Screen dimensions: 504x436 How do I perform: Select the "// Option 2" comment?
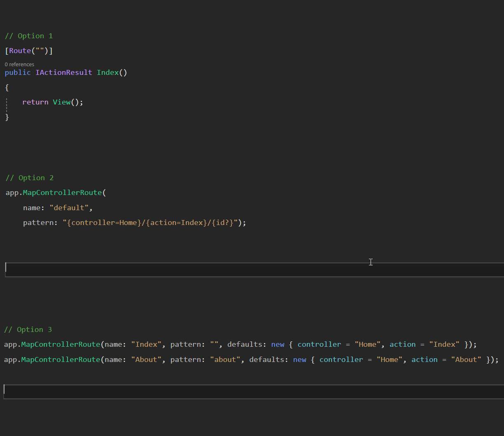coord(29,178)
